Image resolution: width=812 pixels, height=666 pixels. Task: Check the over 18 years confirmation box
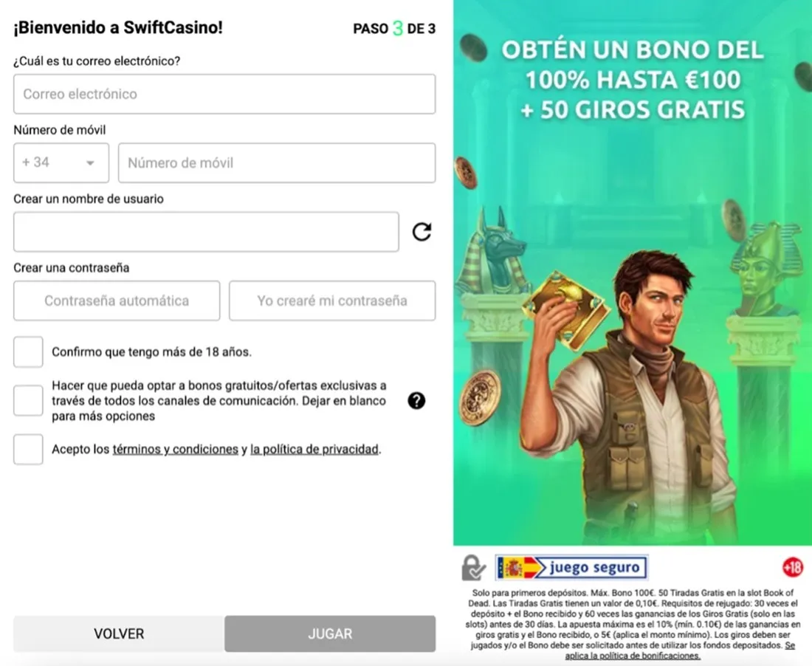pos(28,352)
